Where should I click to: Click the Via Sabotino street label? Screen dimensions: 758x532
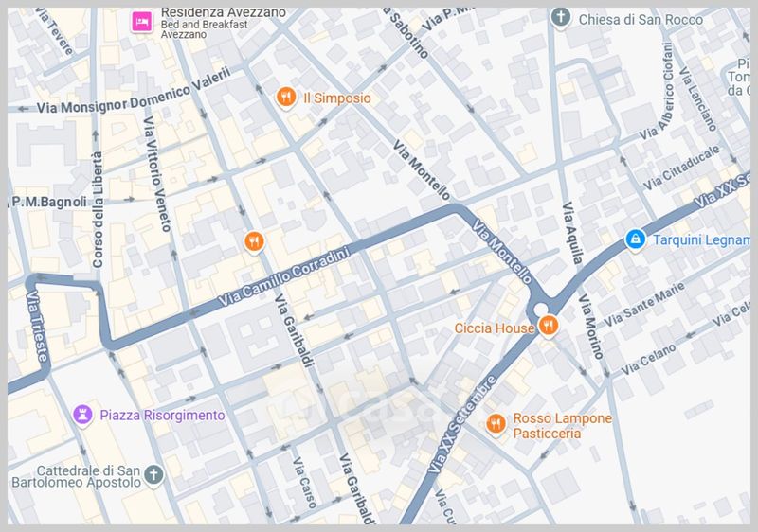pyautogui.click(x=406, y=33)
